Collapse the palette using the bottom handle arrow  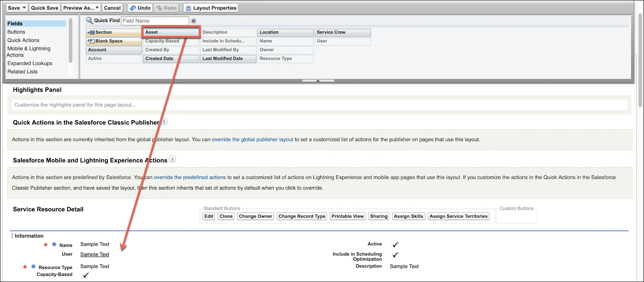pos(318,81)
